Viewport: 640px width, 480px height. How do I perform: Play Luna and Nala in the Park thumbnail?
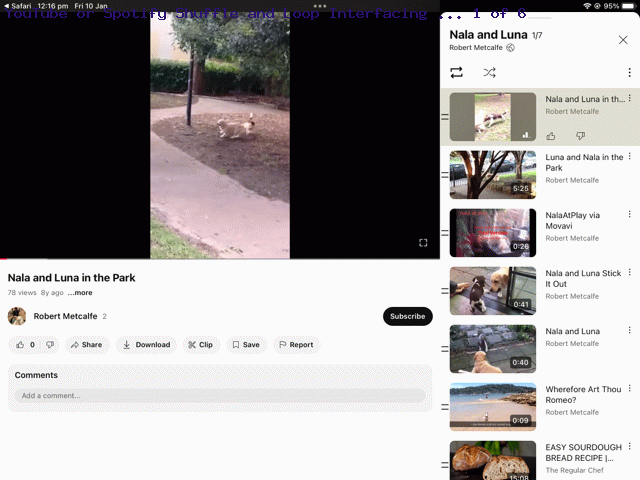pos(493,175)
